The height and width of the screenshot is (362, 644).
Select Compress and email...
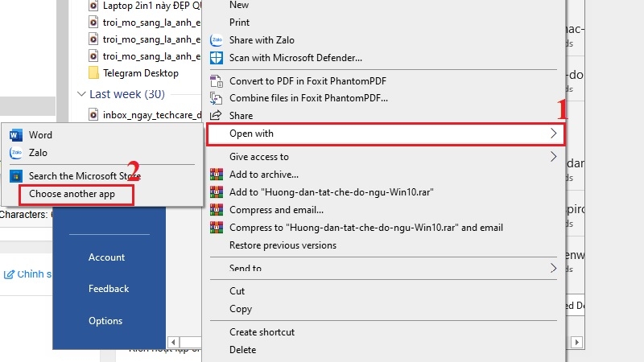pyautogui.click(x=276, y=210)
